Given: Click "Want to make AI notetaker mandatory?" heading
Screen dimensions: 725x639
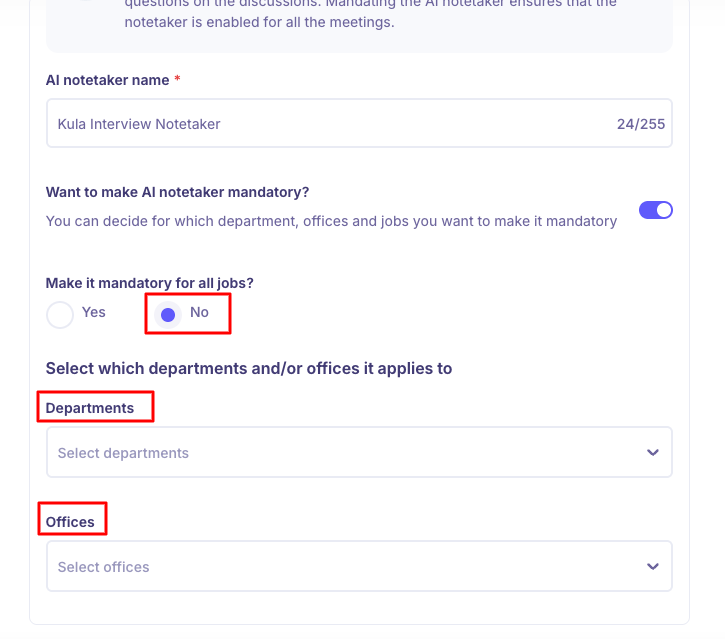Looking at the screenshot, I should pyautogui.click(x=178, y=192).
